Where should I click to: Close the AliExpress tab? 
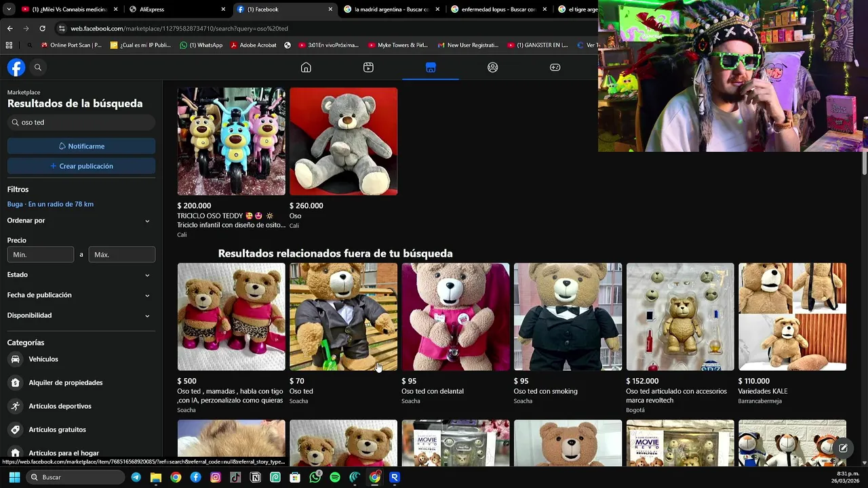coord(223,9)
